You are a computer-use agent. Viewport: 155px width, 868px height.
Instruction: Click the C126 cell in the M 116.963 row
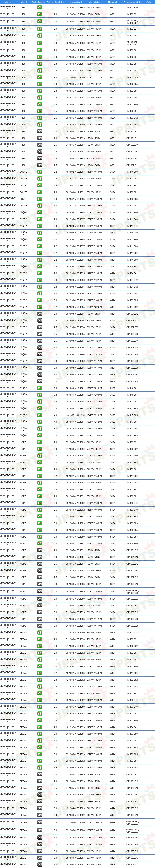point(113,395)
